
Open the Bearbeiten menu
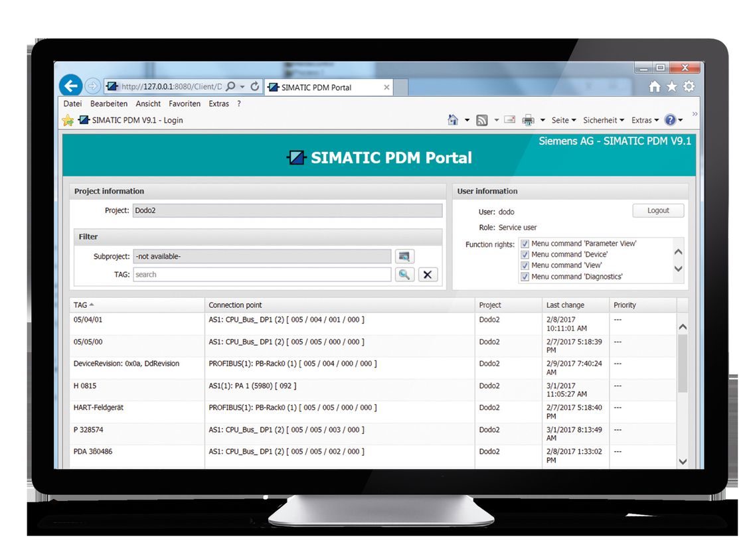pos(109,104)
